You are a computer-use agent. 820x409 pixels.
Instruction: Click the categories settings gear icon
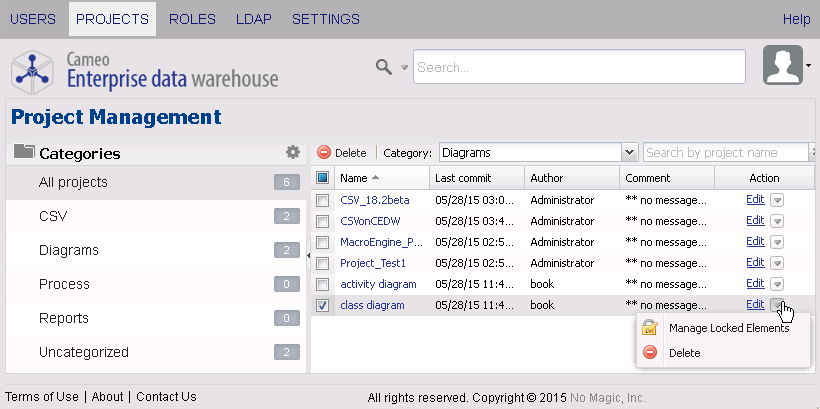(292, 152)
